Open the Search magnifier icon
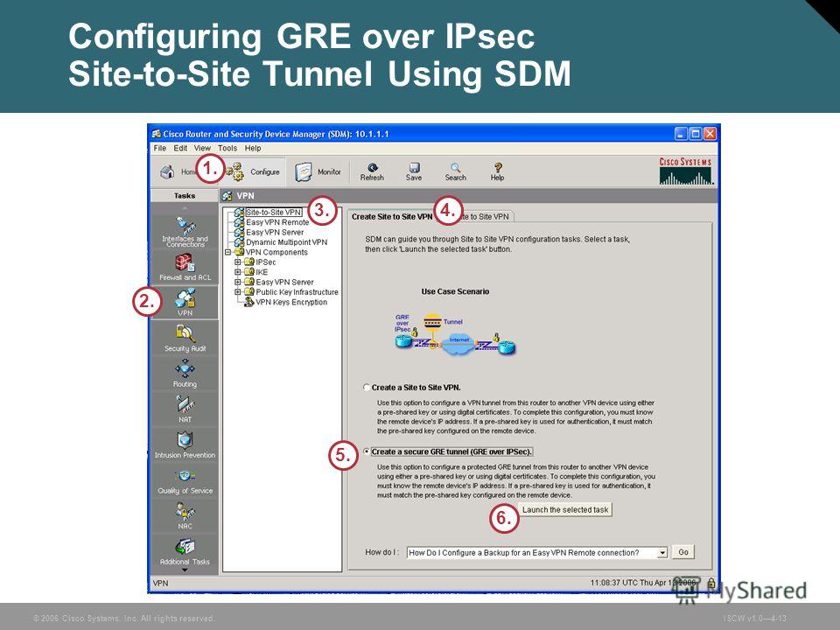 (455, 168)
